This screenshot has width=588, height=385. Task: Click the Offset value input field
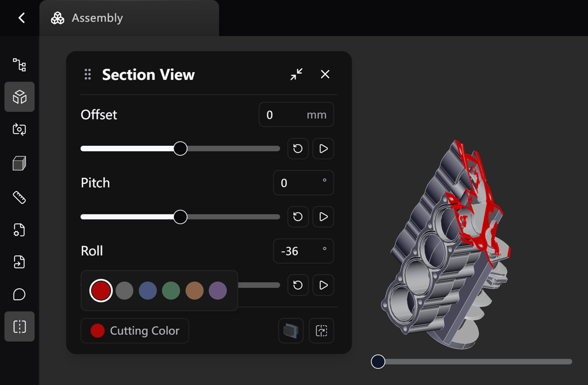(296, 115)
